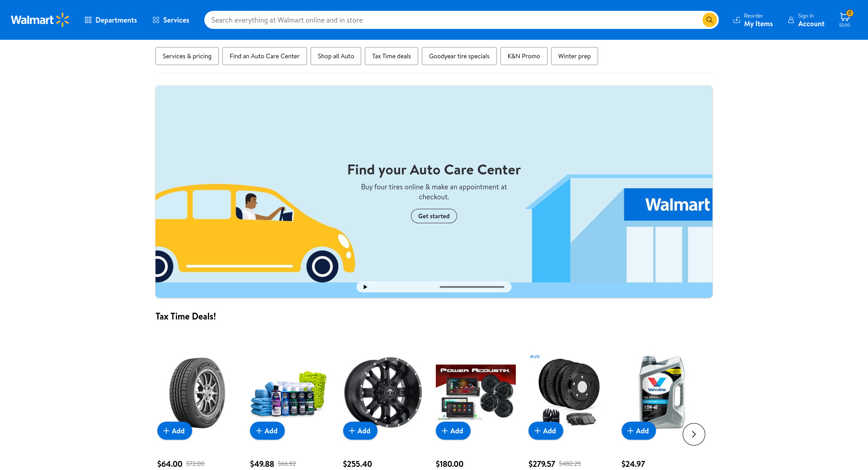Open Sign In Account
Screen dimensions: 868x470
807,20
